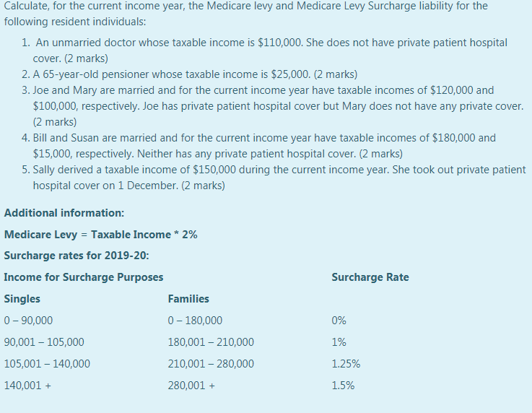The height and width of the screenshot is (413, 532).
Task: Click question 5 about Sally's taxable income
Action: (x=274, y=178)
